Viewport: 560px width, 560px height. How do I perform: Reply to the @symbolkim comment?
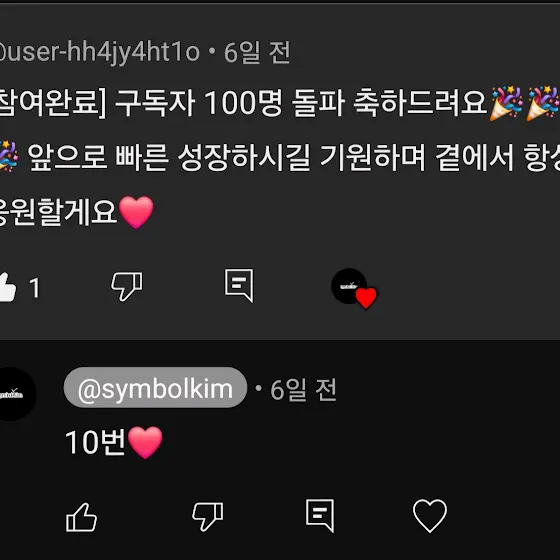pyautogui.click(x=320, y=515)
